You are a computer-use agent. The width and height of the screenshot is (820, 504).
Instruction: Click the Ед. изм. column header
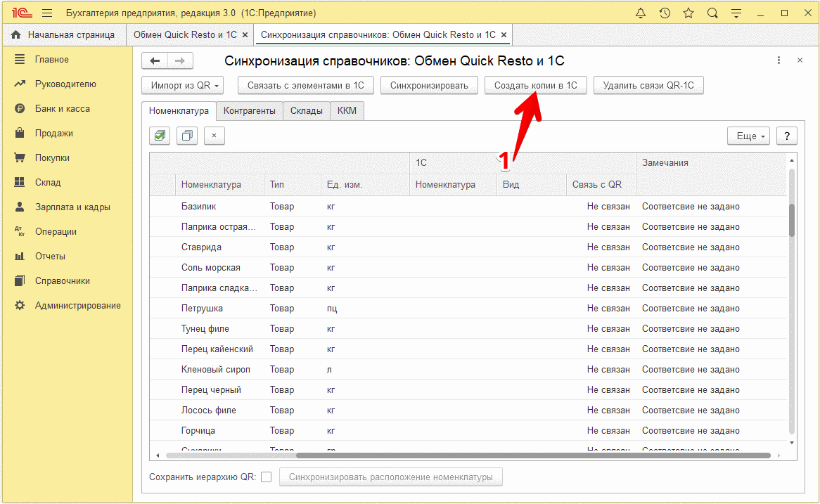[365, 185]
